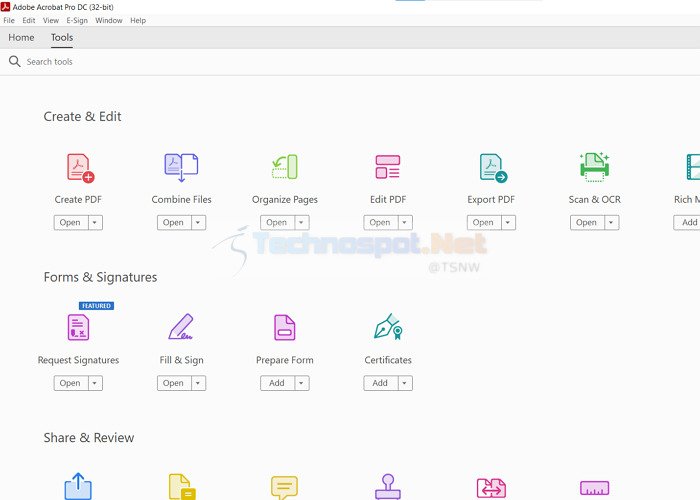This screenshot has height=500, width=700.
Task: Click Open button under Fill & Sign
Action: [x=174, y=383]
